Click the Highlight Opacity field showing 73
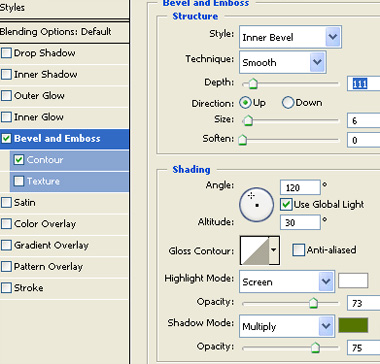 pyautogui.click(x=364, y=303)
